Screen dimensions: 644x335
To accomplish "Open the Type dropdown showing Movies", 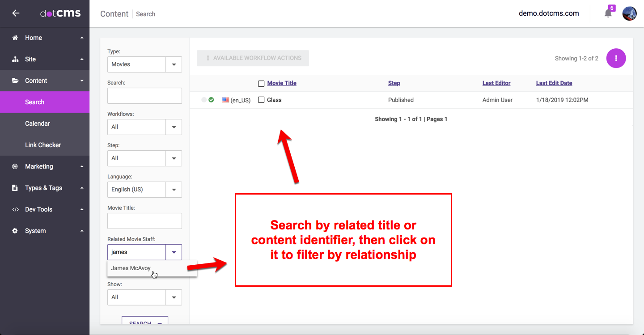I will tap(174, 64).
